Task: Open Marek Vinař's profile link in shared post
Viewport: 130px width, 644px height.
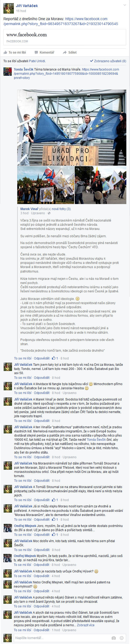Action: point(29,209)
